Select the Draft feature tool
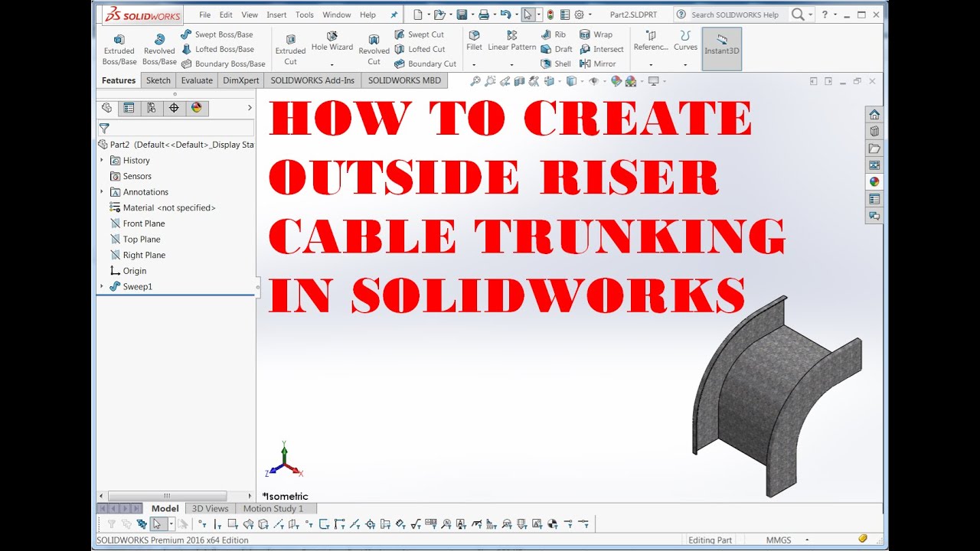Image resolution: width=980 pixels, height=551 pixels. [x=556, y=49]
